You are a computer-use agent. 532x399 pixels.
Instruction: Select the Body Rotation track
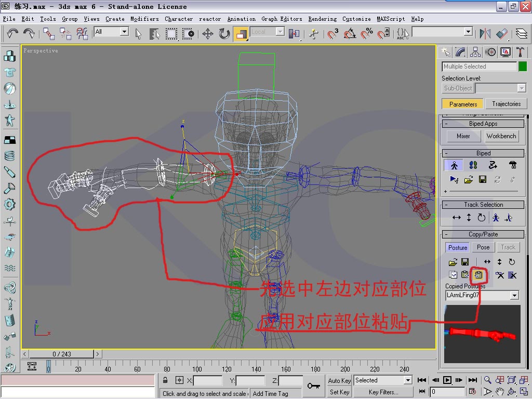[481, 218]
